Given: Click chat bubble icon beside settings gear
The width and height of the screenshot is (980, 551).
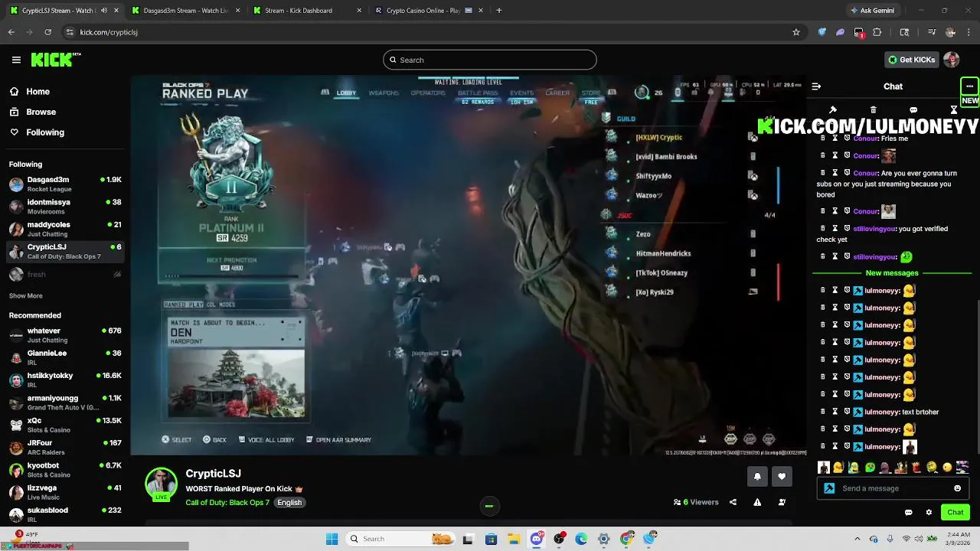Looking at the screenshot, I should coord(909,513).
